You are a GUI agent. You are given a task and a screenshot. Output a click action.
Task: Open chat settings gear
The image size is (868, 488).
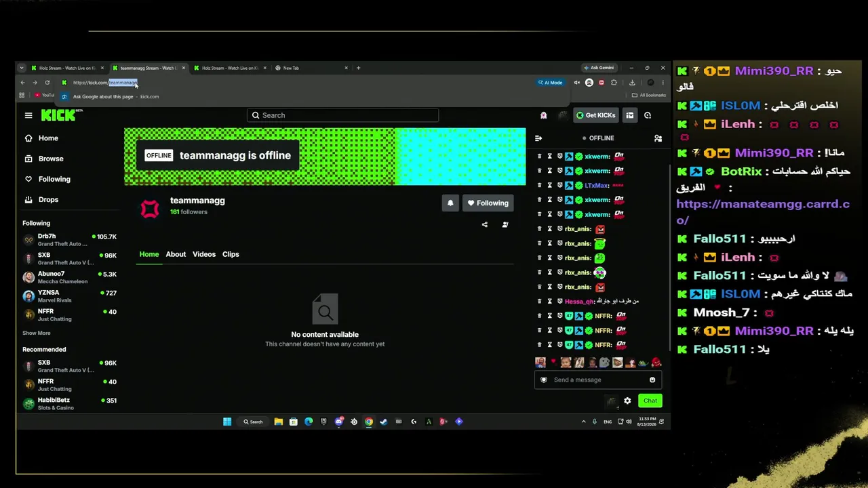(x=627, y=401)
